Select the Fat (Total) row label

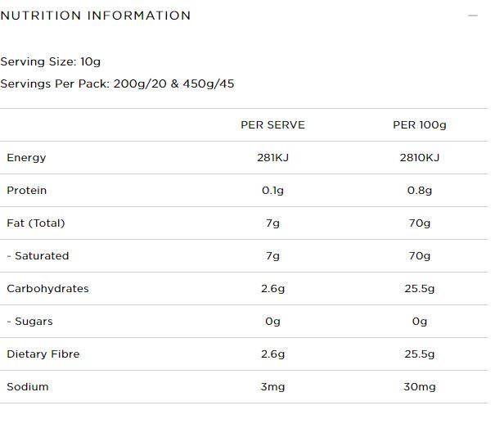[x=36, y=223]
